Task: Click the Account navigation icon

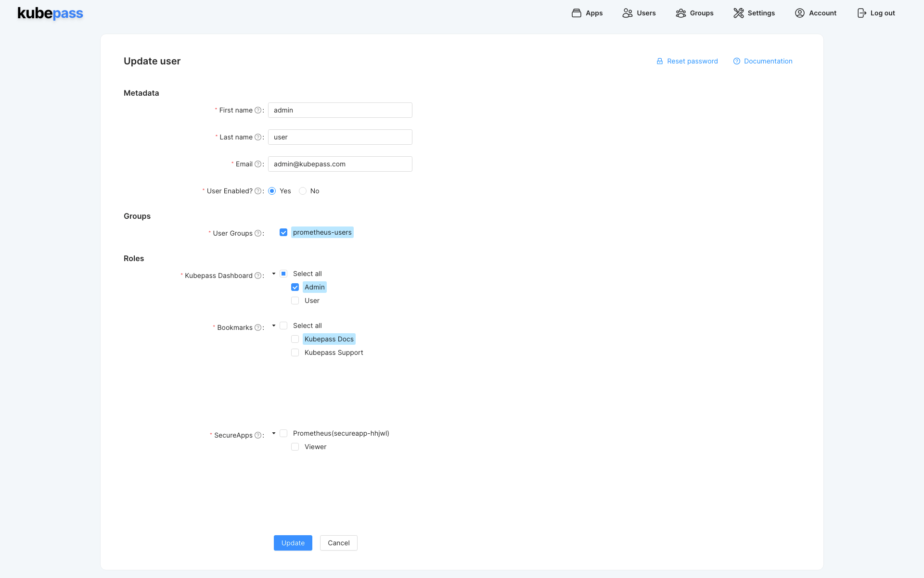Action: [799, 13]
